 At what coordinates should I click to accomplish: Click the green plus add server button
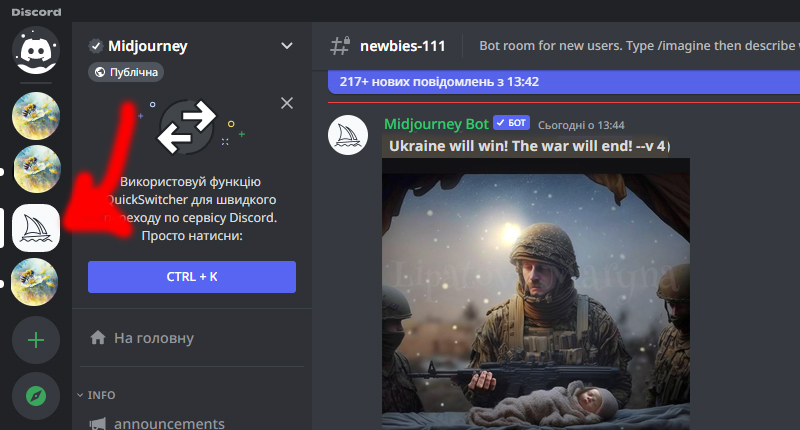(36, 340)
